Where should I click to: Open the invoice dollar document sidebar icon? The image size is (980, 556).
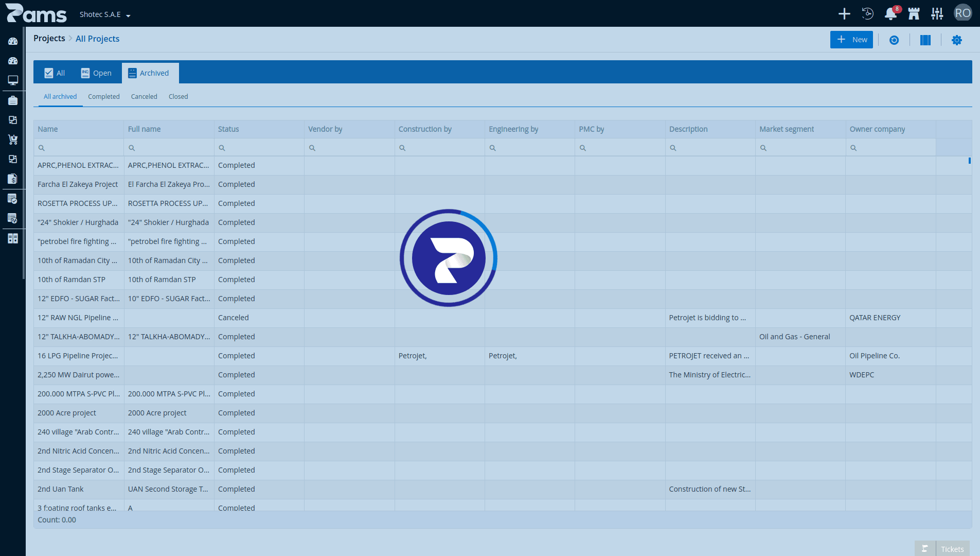(13, 179)
